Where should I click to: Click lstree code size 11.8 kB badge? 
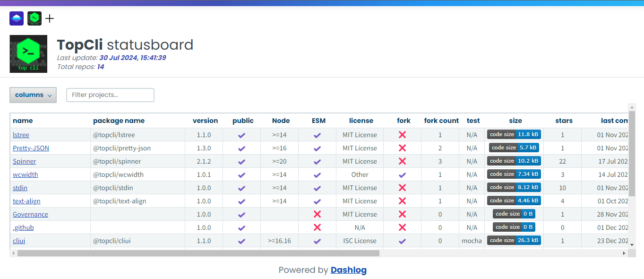coord(514,134)
